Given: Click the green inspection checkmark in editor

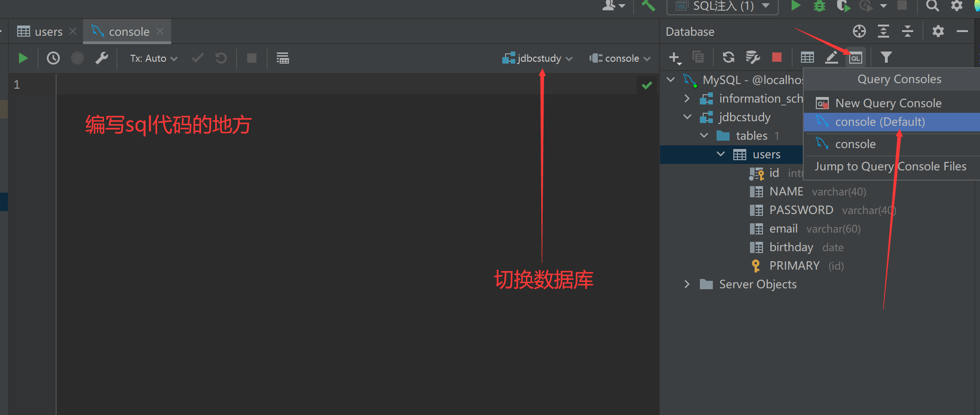Looking at the screenshot, I should tap(647, 85).
